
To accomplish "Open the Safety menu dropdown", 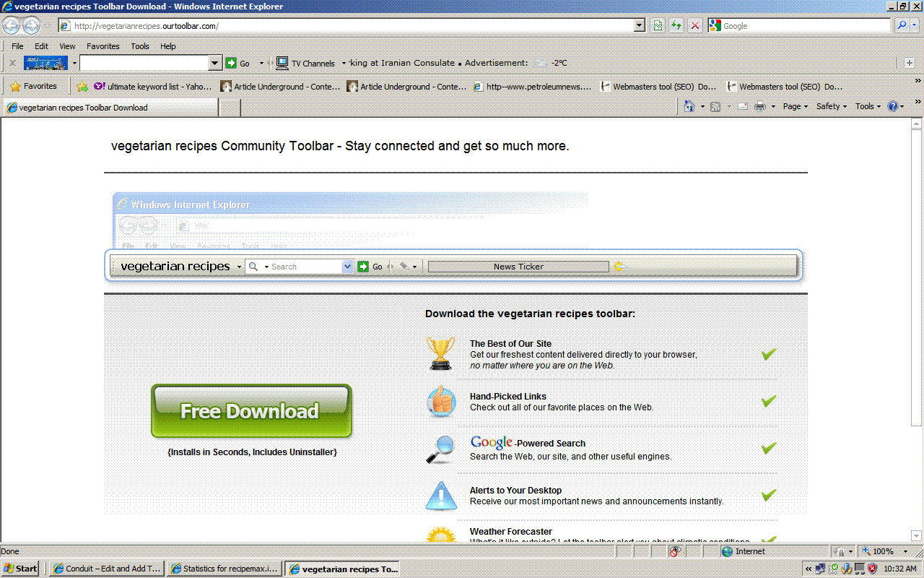I will coord(832,106).
